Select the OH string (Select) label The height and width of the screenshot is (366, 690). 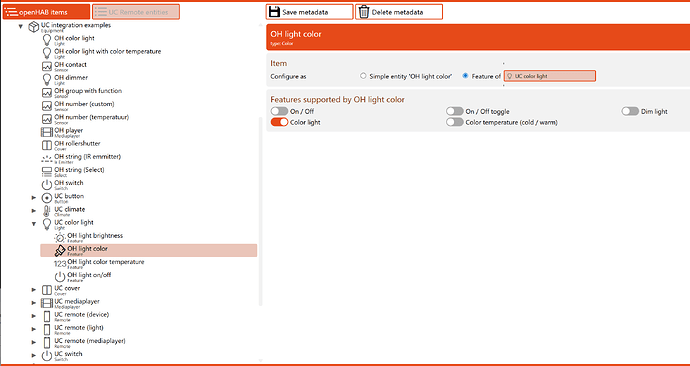[79, 170]
